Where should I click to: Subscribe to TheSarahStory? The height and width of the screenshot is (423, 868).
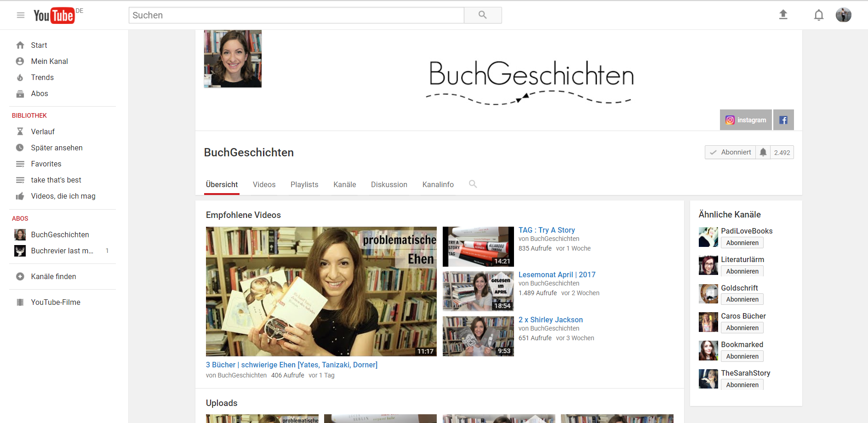tap(742, 385)
